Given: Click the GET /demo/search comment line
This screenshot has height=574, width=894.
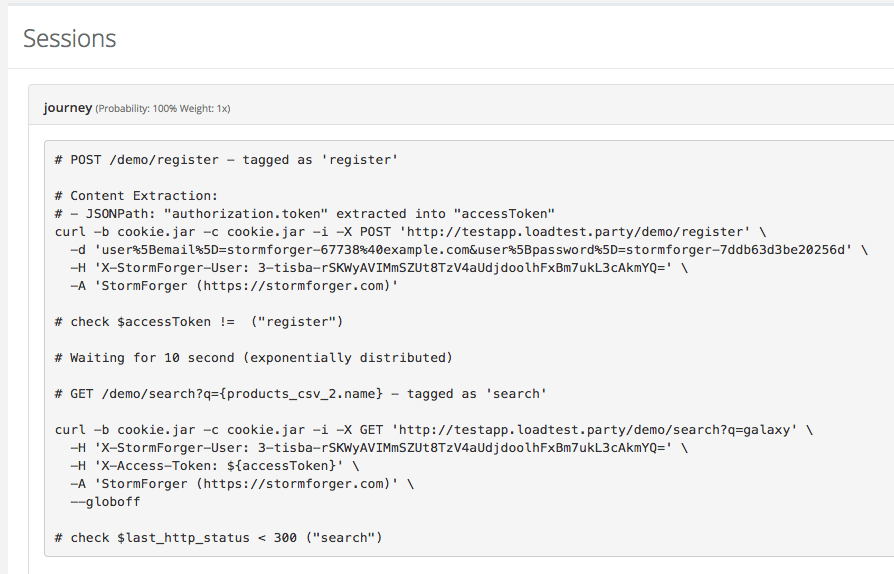Looking at the screenshot, I should [301, 393].
